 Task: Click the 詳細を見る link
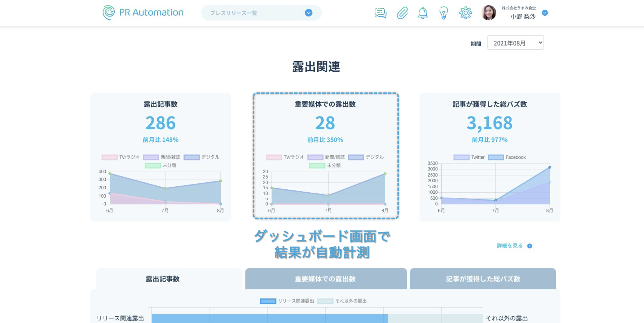(509, 246)
